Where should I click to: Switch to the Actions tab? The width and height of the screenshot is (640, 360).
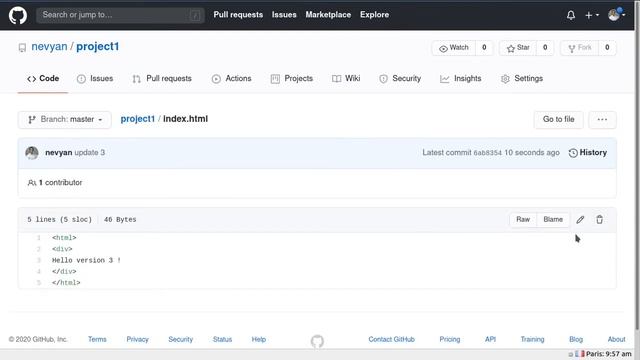(x=231, y=78)
